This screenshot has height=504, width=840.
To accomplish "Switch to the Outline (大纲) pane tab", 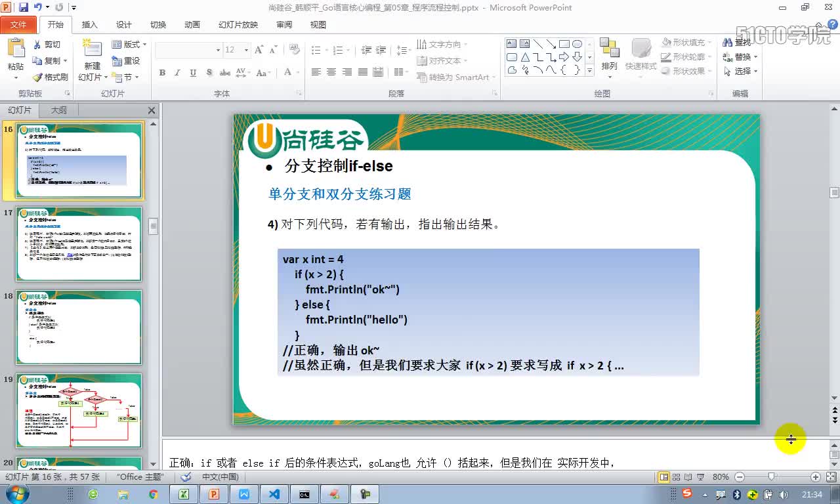I will tap(59, 110).
